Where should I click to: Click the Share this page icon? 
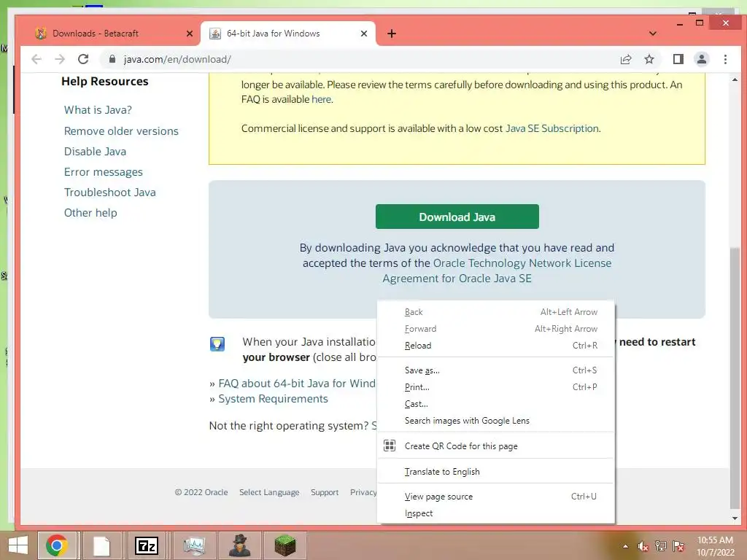625,59
